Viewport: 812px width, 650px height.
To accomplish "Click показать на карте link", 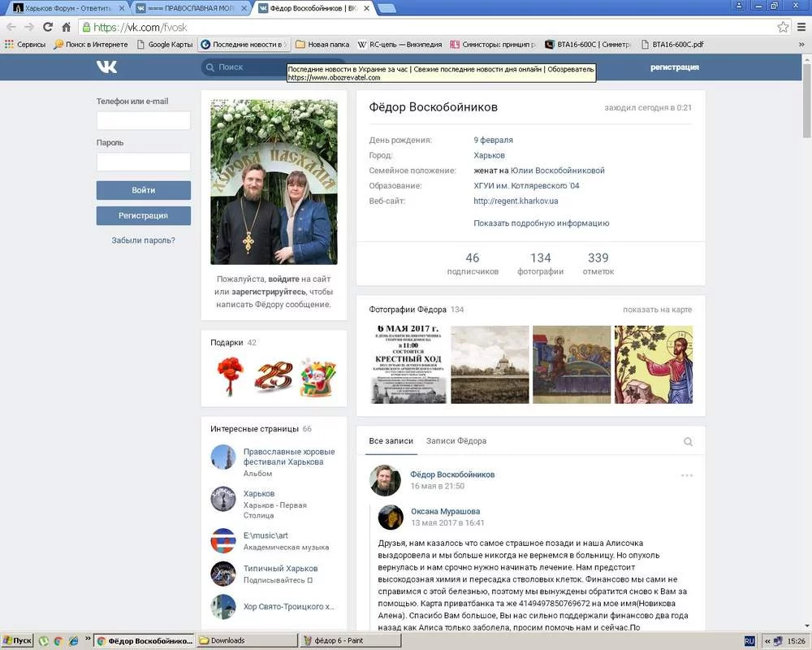I will point(657,310).
